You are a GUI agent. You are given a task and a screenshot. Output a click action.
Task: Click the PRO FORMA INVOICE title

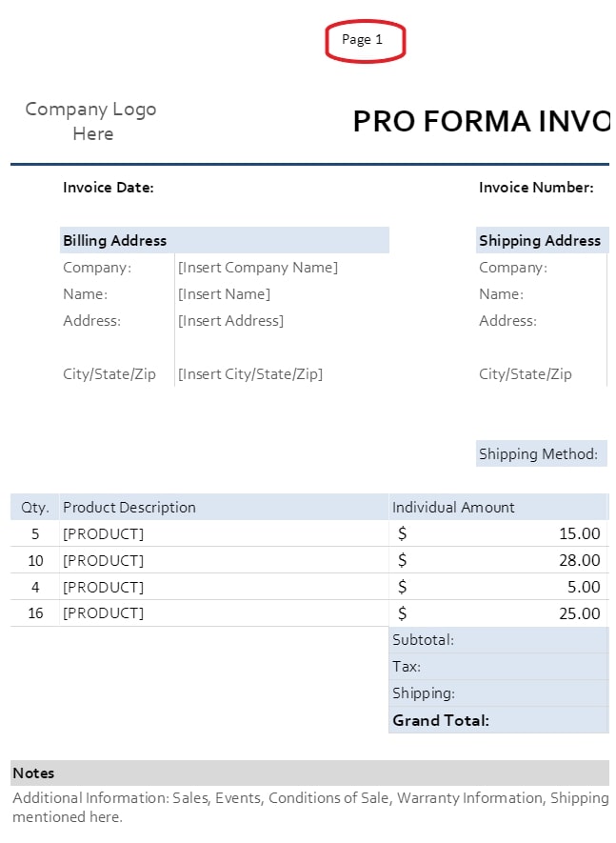tap(481, 122)
